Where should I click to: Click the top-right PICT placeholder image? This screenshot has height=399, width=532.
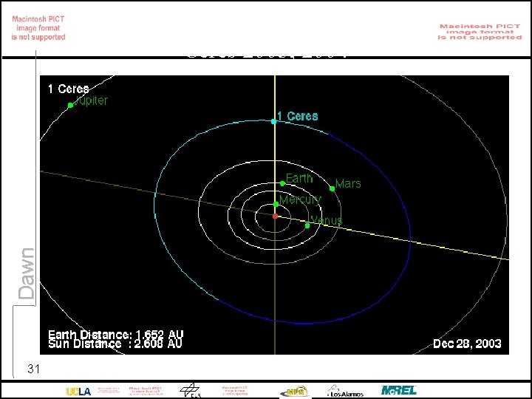tap(480, 32)
